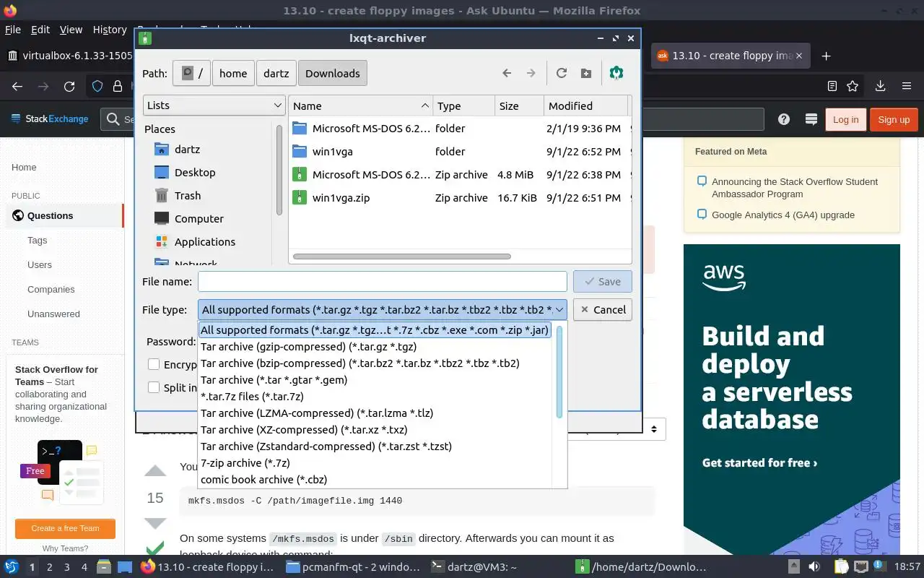Reload the folder listing in the dialog
The image size is (924, 578).
562,73
